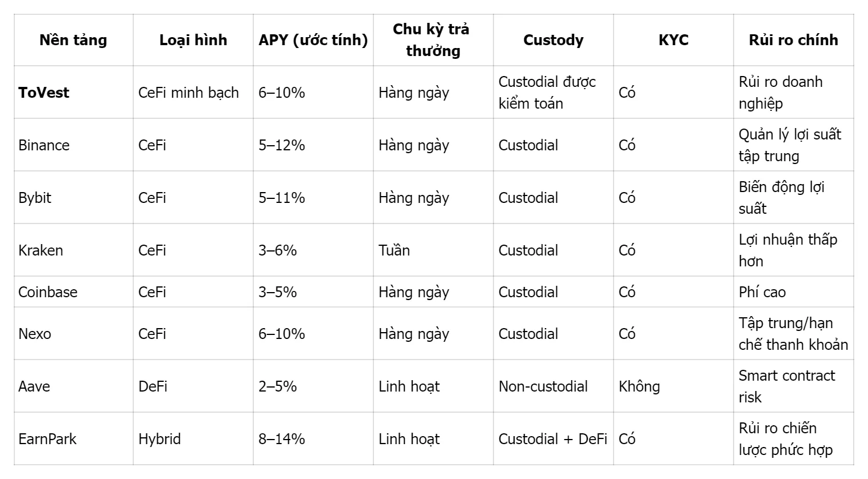This screenshot has width=868, height=479.
Task: Click the "Chu kỳ trả thưởng" header
Action: [x=433, y=40]
